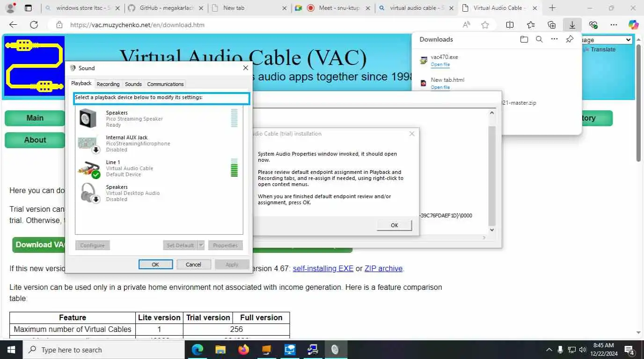Switch to the Playback tab
This screenshot has height=359, width=644.
pyautogui.click(x=81, y=83)
